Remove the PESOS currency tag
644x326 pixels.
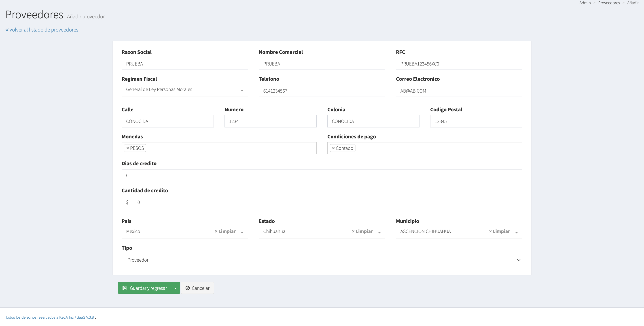click(127, 148)
